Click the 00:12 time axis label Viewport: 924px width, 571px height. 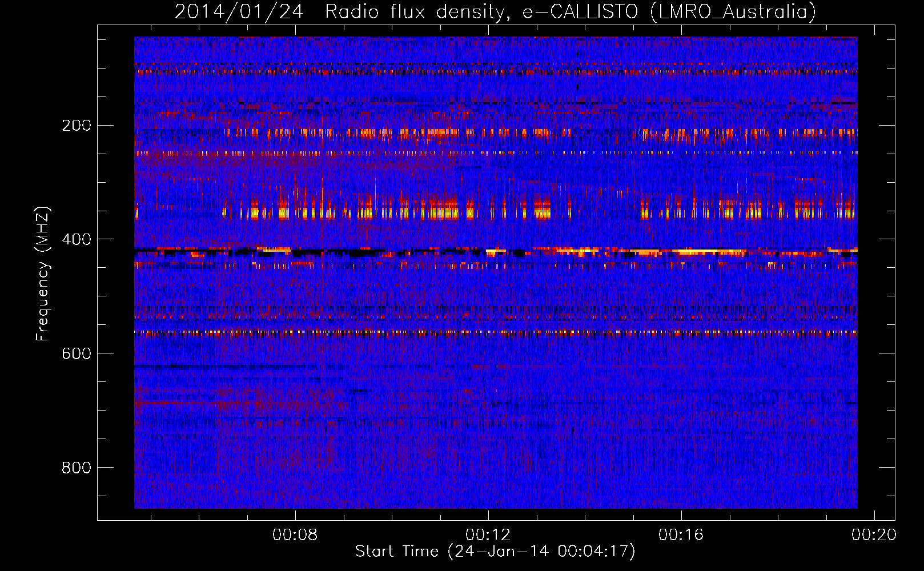click(x=488, y=535)
